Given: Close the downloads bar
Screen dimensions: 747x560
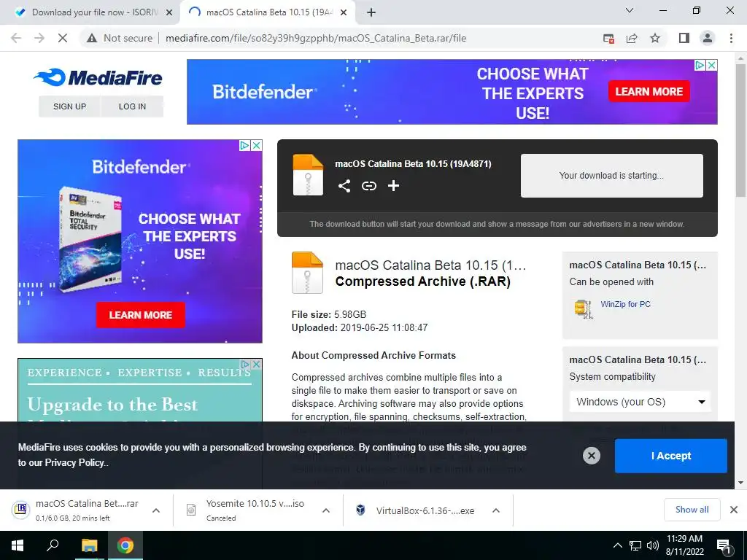Looking at the screenshot, I should (734, 510).
